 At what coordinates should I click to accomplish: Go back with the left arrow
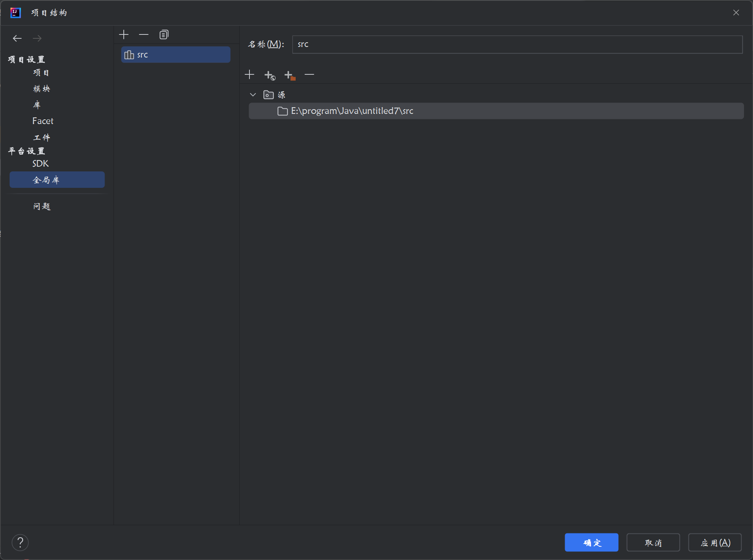click(17, 38)
